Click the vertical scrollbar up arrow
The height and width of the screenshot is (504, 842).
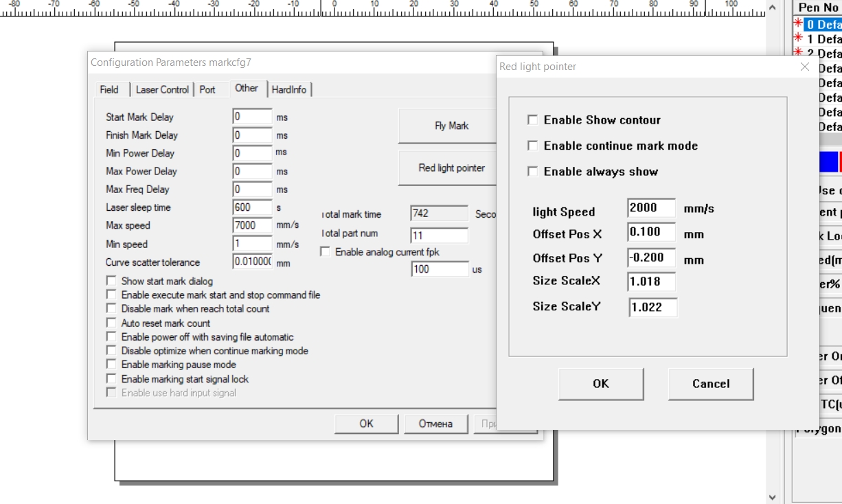[x=773, y=8]
